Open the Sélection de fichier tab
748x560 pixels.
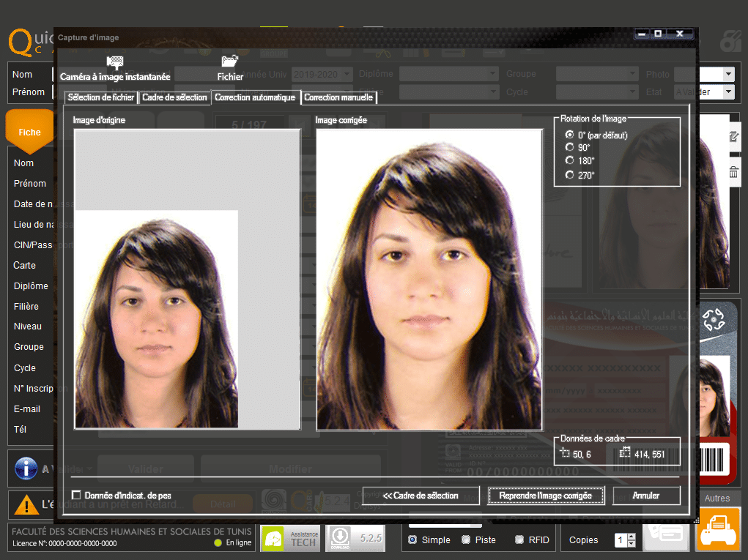[x=101, y=97]
